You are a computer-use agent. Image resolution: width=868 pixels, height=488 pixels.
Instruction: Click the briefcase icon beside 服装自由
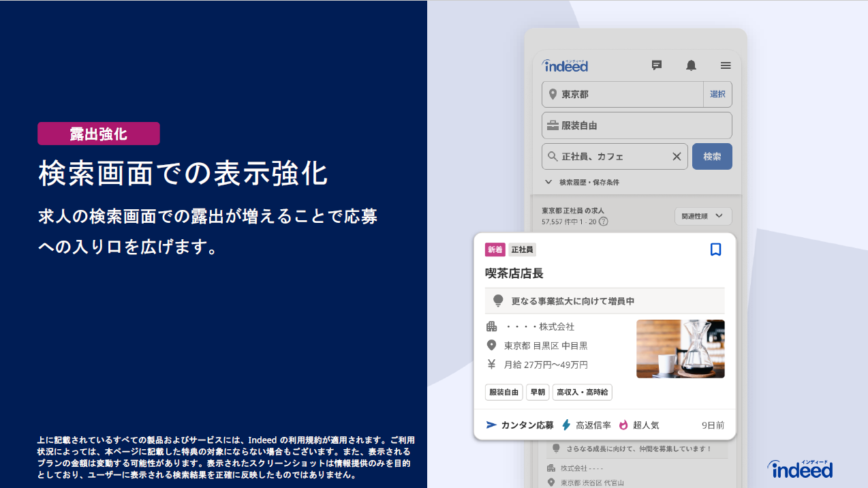[553, 125]
